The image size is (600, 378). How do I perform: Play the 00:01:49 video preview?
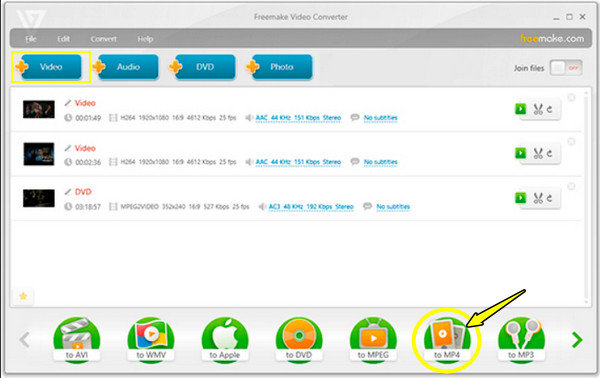point(520,109)
